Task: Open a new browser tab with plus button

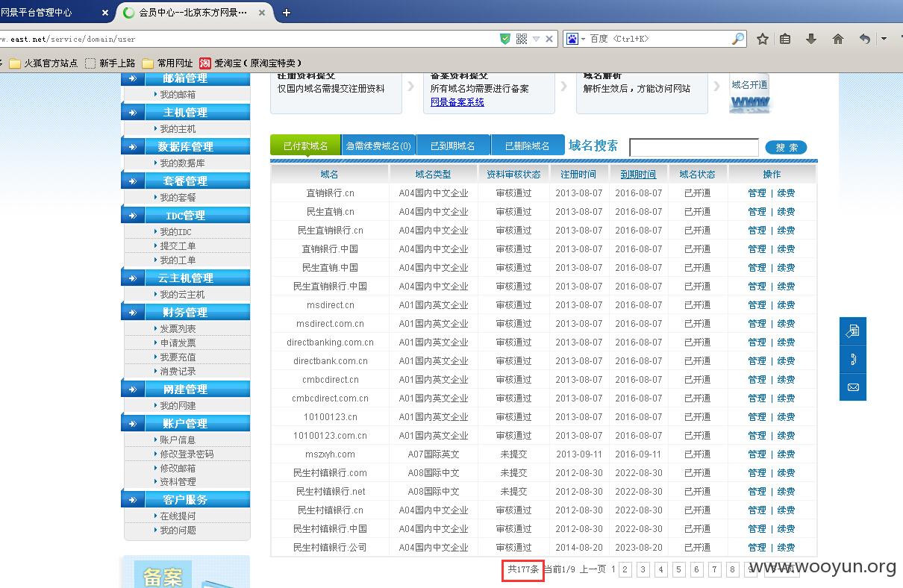Action: pos(287,13)
